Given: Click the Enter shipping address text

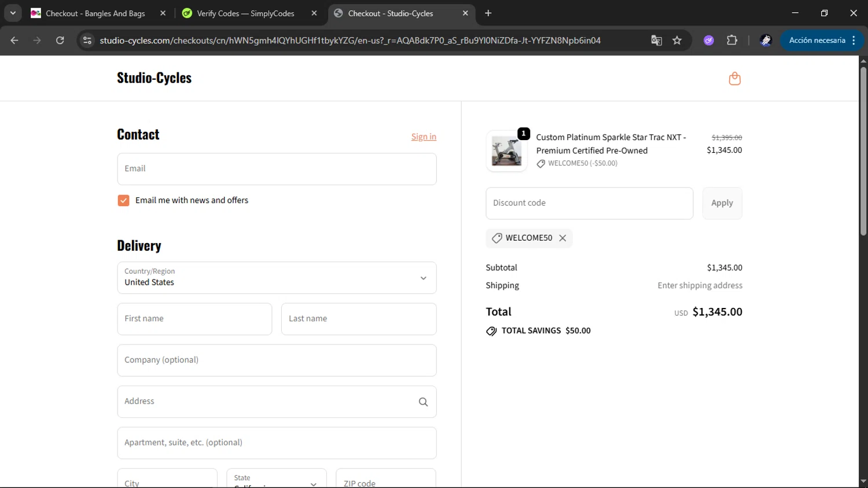Looking at the screenshot, I should 700,285.
